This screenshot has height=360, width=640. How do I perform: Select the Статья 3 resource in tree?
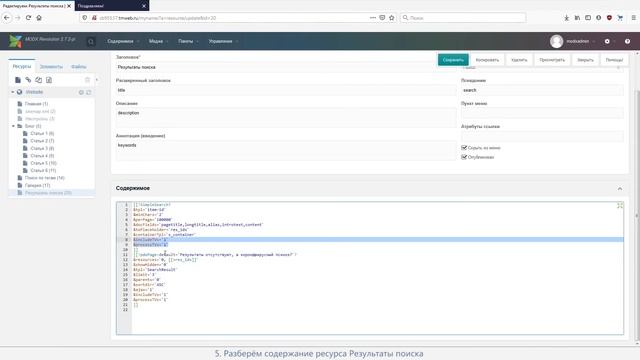tap(42, 148)
